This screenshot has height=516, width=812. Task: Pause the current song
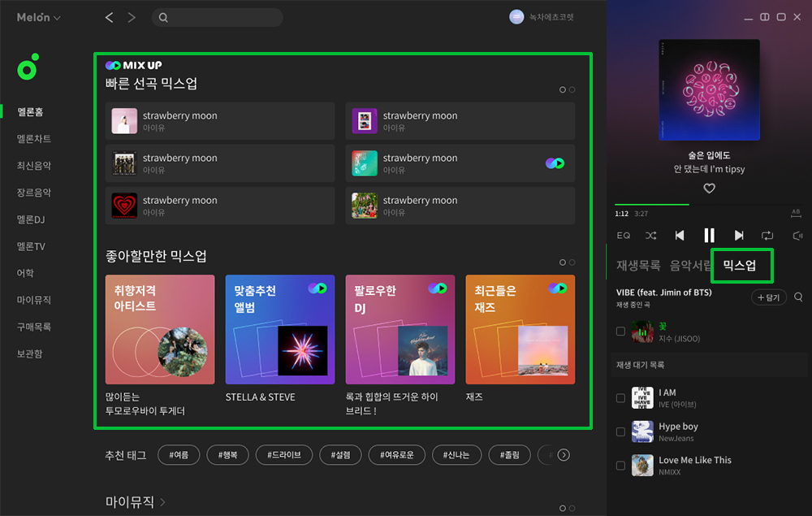[709, 235]
